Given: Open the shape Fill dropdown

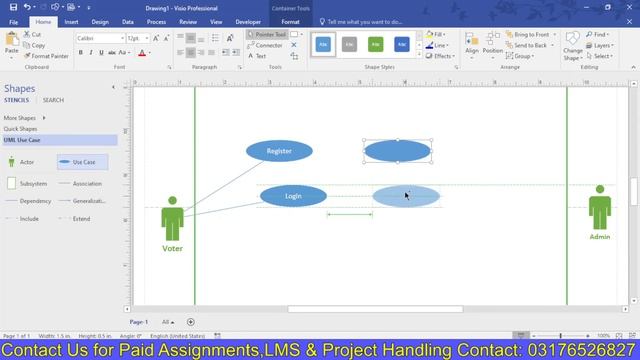Looking at the screenshot, I should (x=436, y=35).
